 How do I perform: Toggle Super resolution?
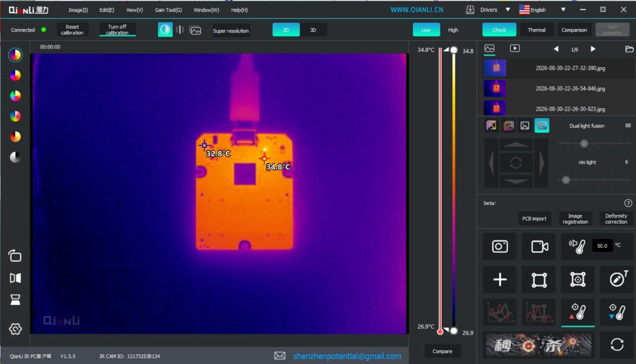(231, 31)
